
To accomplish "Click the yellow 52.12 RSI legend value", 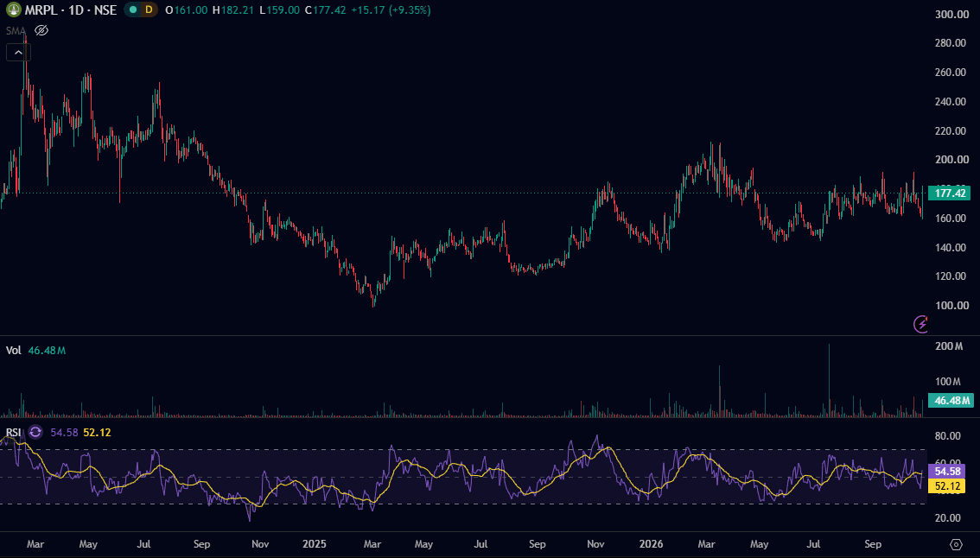I will tap(97, 433).
